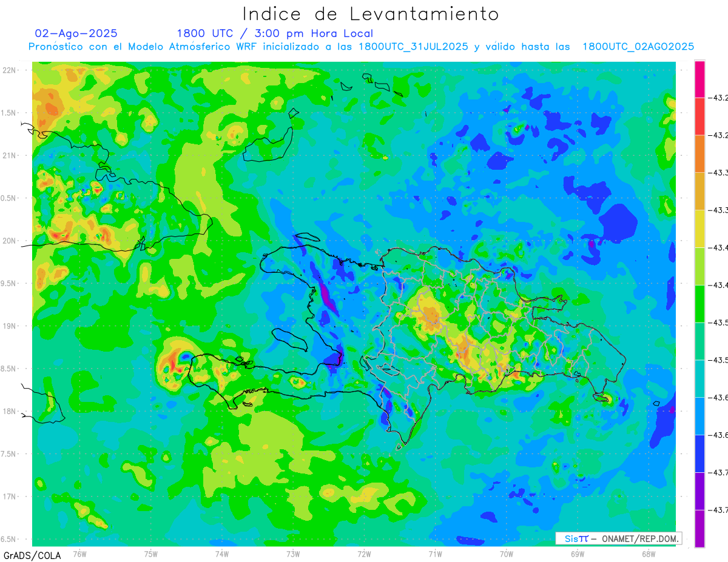
Task: Click longitude axis label '75W'
Action: click(151, 554)
